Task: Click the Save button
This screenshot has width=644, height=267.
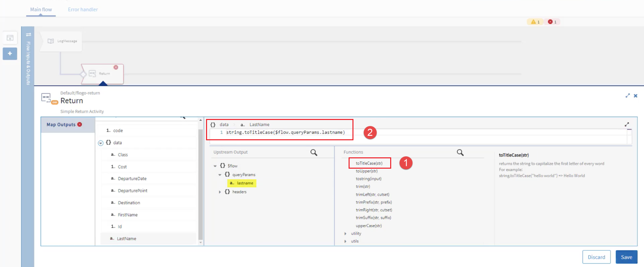Action: pos(626,257)
